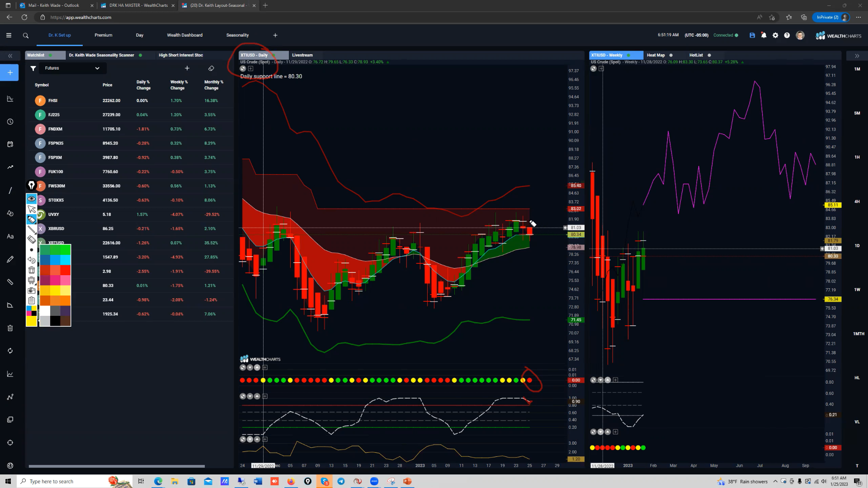
Task: Open High Short Interest Stoc tab
Action: point(181,55)
